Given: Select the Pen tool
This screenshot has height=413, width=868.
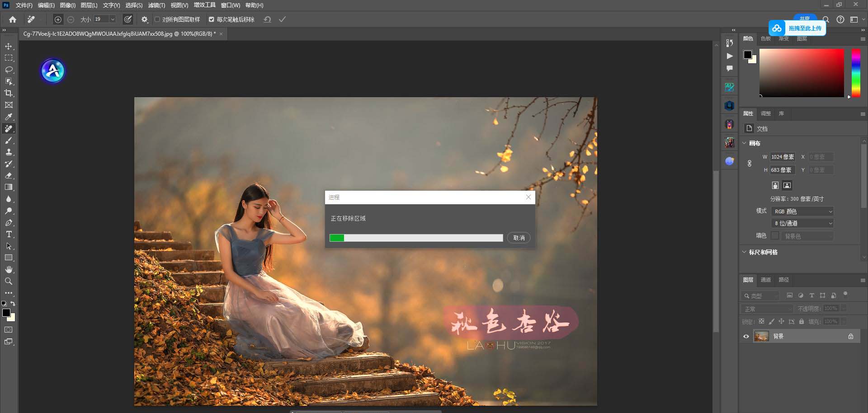Looking at the screenshot, I should pos(9,222).
